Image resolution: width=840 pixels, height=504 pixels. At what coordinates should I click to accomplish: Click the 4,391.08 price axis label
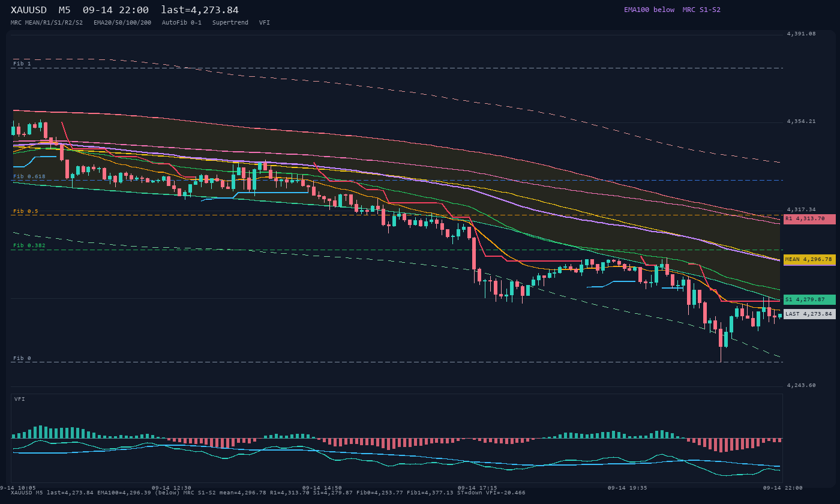(x=802, y=34)
